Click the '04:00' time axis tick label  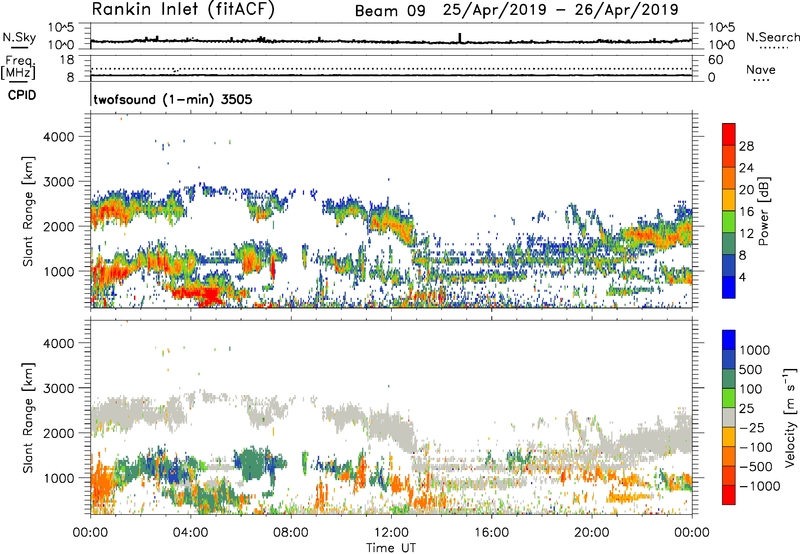pyautogui.click(x=191, y=533)
